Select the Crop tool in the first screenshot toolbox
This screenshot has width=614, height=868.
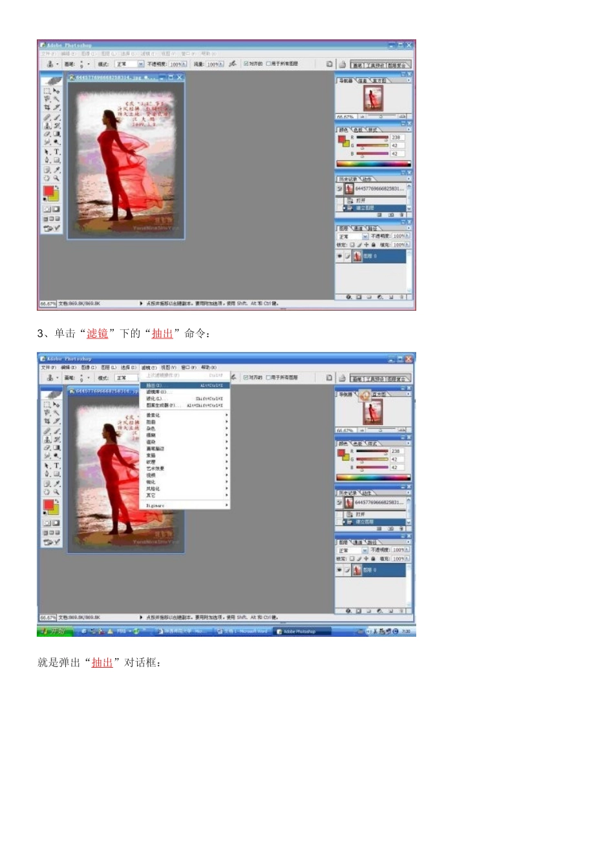pyautogui.click(x=47, y=107)
